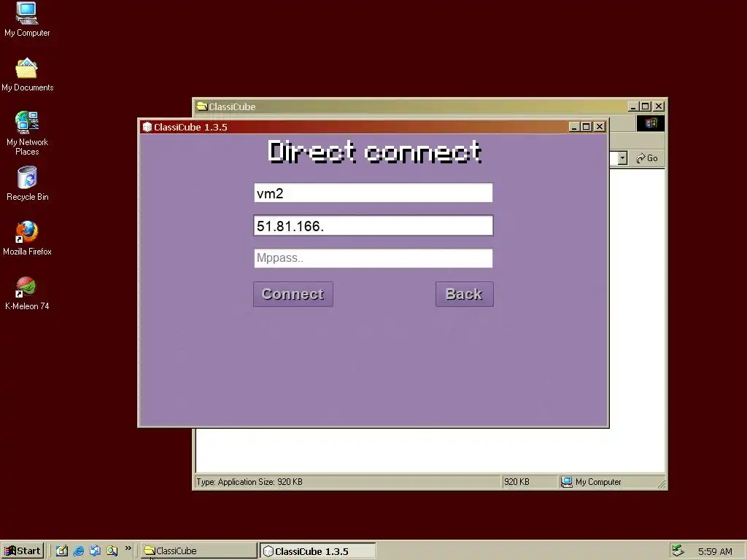The image size is (747, 560).
Task: Minimize the ClassiCube explorer folder window
Action: (633, 106)
